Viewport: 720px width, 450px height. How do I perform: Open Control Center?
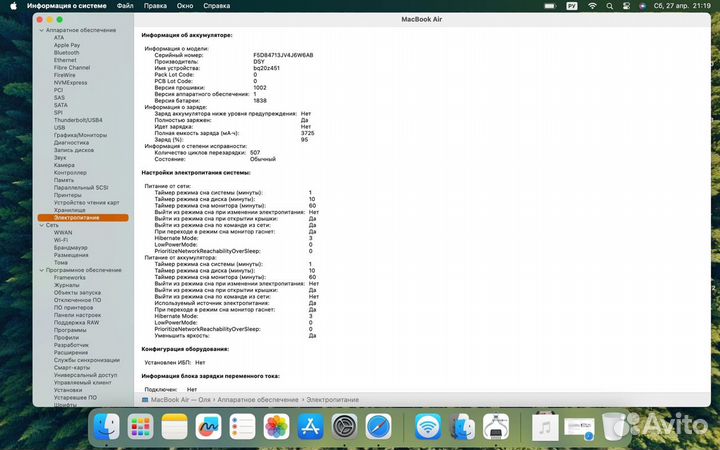(x=626, y=6)
